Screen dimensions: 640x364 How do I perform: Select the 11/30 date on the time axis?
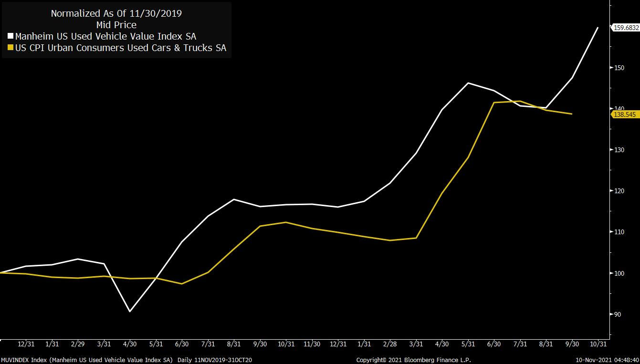[x=312, y=344]
